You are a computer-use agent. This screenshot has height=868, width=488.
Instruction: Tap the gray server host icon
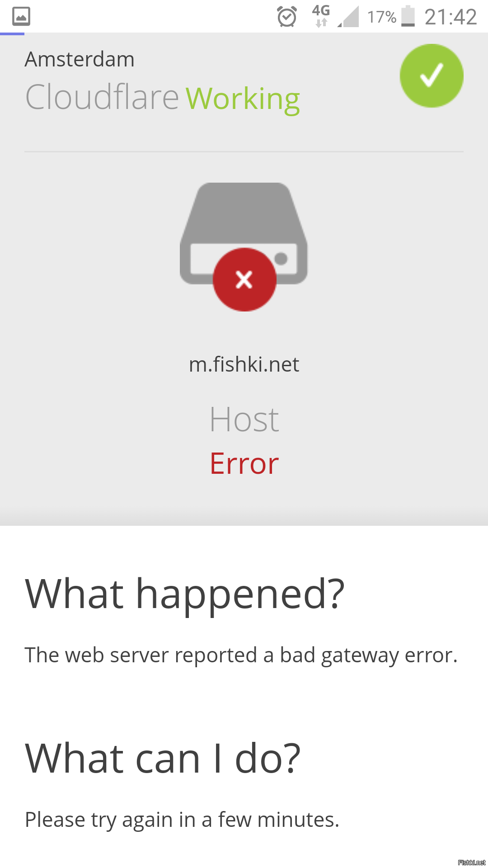[x=244, y=233]
